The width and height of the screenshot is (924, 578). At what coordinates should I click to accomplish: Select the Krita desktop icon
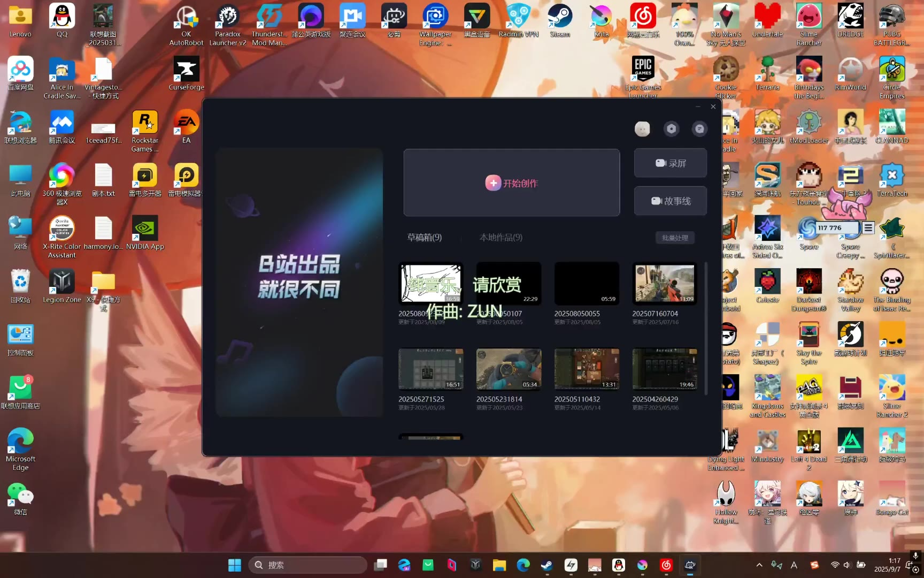click(x=602, y=21)
